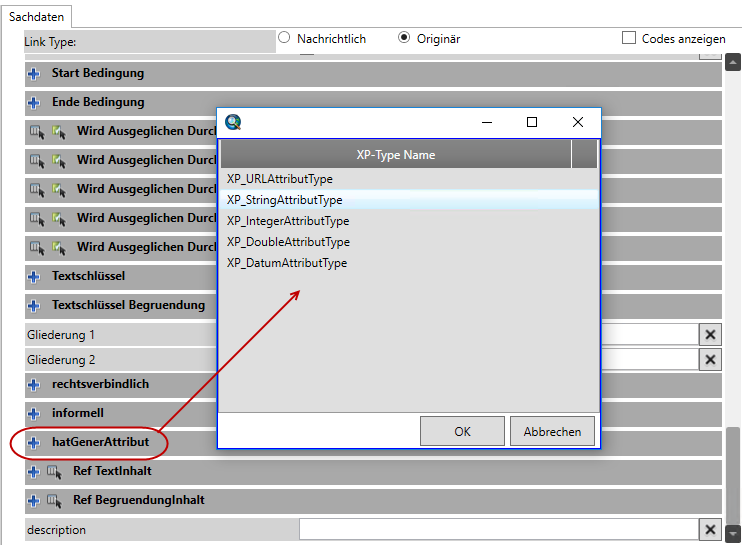Clear the description field with X button
The width and height of the screenshot is (742, 545).
[709, 530]
